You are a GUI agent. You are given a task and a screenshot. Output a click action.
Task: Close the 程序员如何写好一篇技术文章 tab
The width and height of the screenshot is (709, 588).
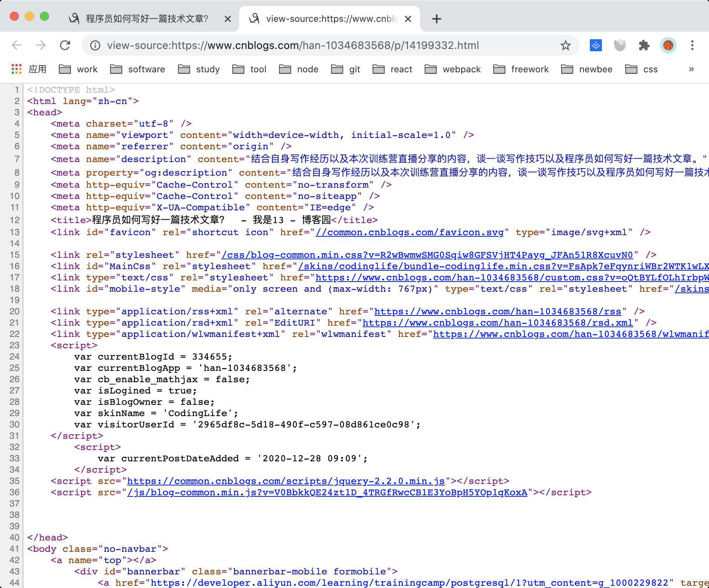coord(227,19)
